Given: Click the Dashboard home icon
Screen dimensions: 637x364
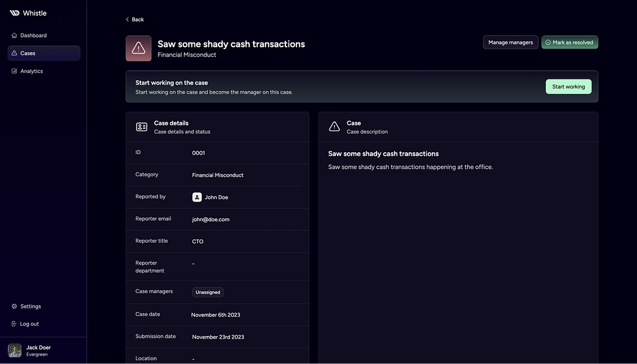Looking at the screenshot, I should point(14,35).
